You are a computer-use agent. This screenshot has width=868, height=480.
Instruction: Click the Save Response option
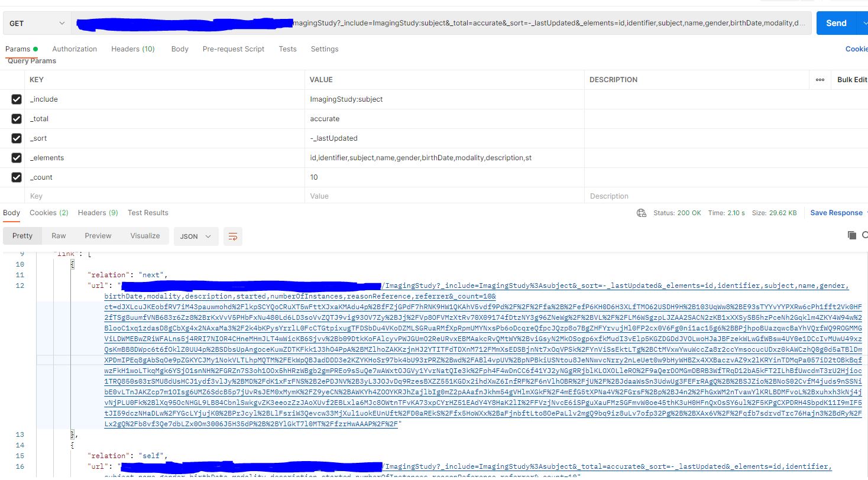pos(836,213)
